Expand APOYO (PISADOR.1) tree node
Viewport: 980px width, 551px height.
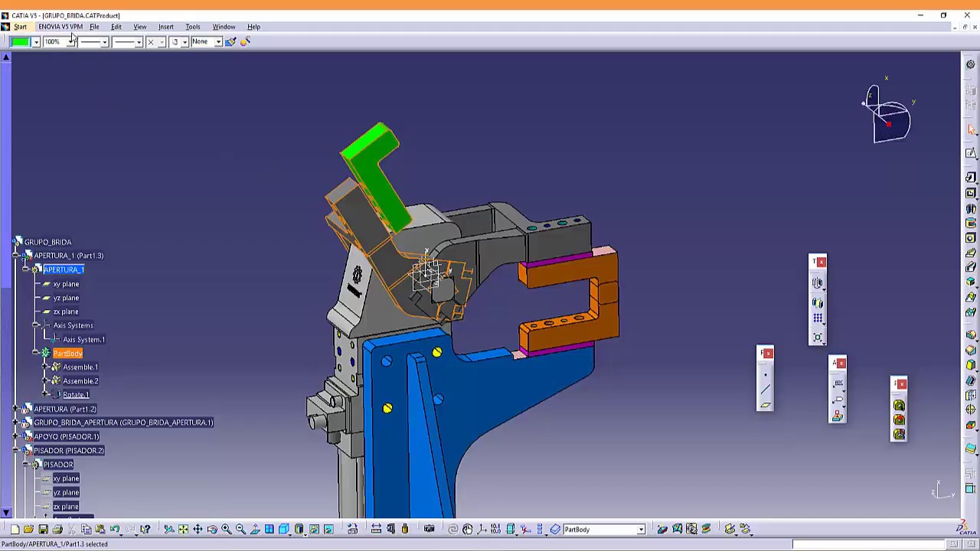[16, 436]
